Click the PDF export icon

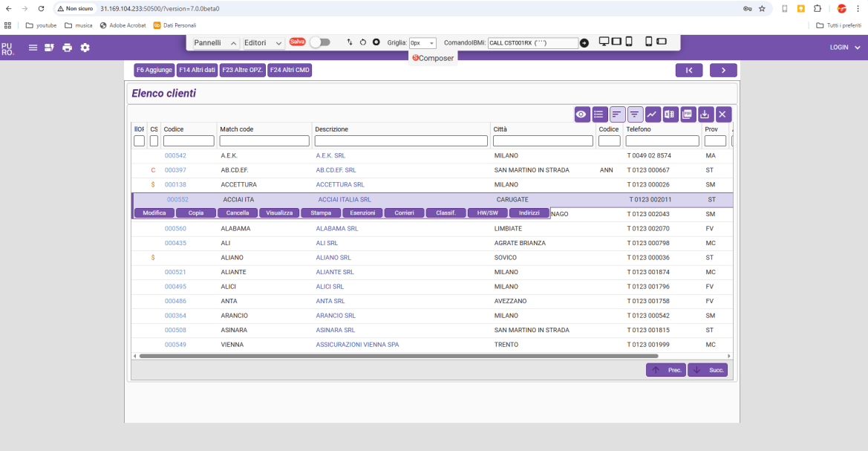coord(687,114)
